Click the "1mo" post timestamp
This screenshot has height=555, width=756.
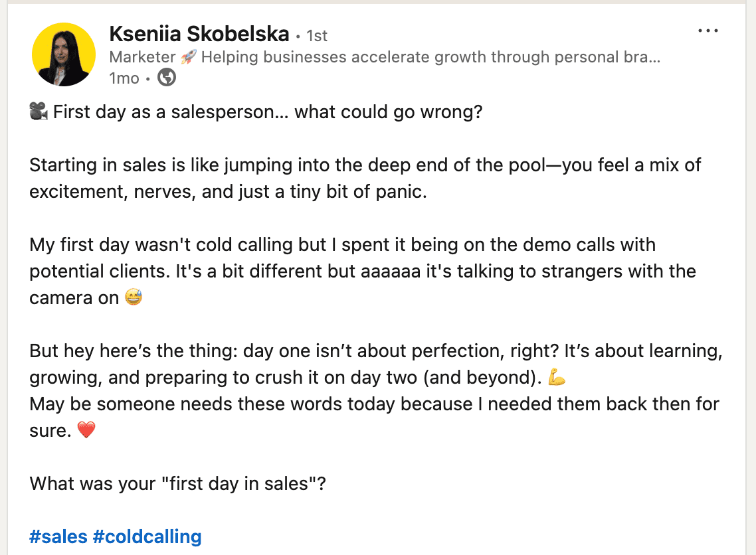[124, 78]
